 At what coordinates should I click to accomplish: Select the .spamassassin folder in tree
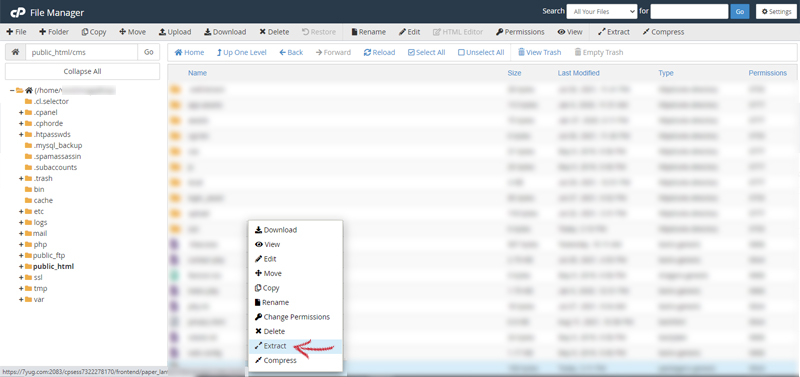coord(57,156)
